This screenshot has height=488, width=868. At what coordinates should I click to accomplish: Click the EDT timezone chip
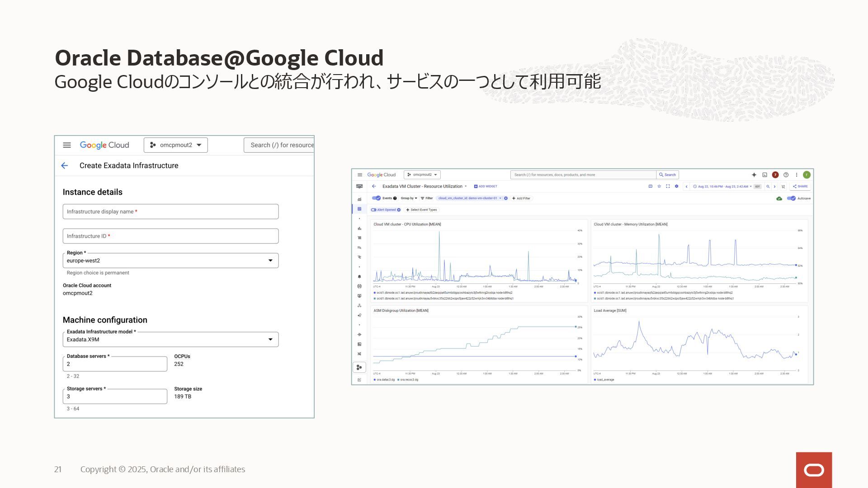point(758,187)
